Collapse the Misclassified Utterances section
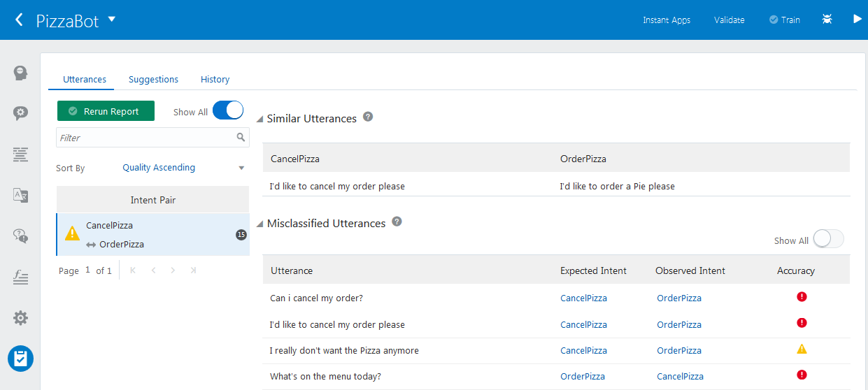Screen dimensions: 868x390 click(x=260, y=224)
